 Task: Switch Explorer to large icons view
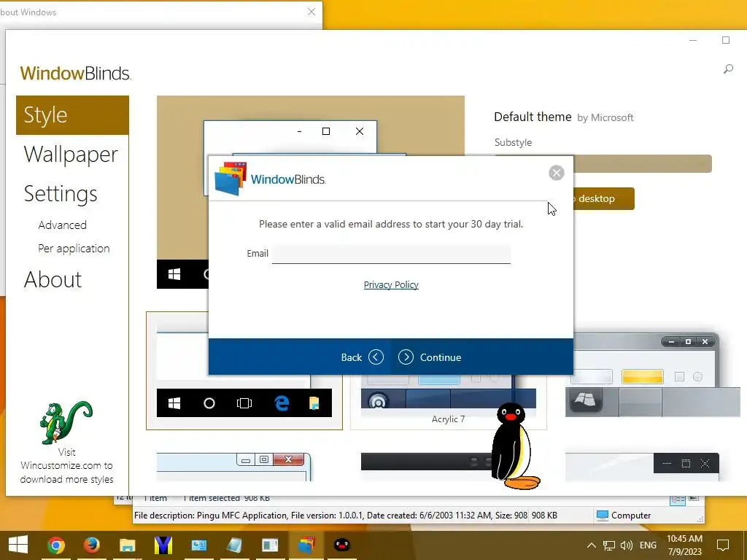(x=694, y=499)
